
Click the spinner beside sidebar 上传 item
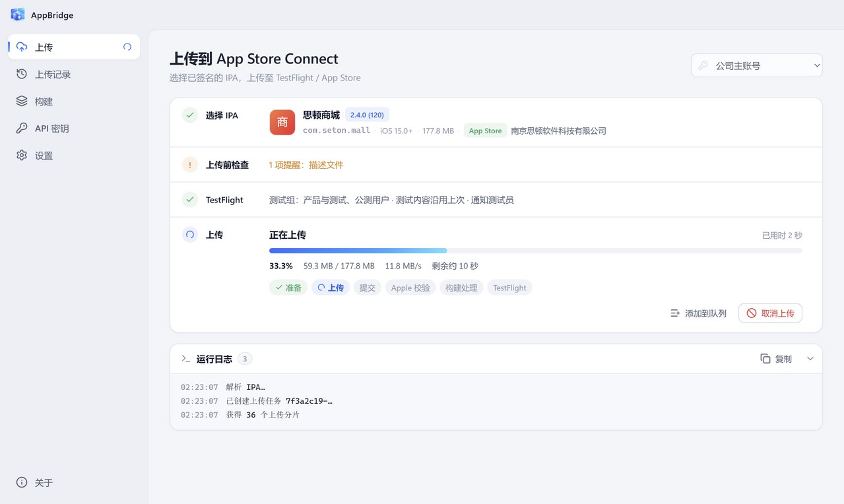[127, 47]
